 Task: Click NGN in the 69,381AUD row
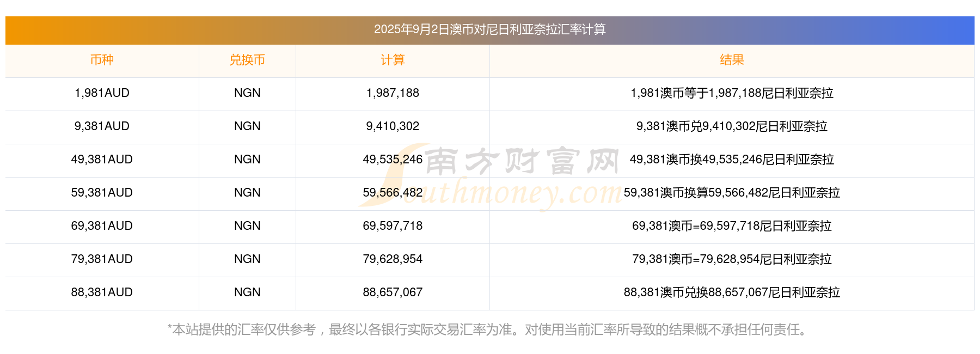click(247, 226)
